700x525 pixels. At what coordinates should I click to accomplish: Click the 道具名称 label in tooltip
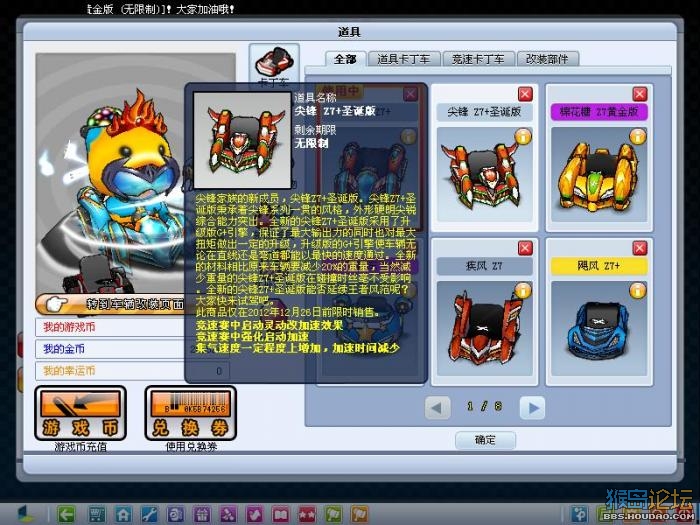[315, 97]
